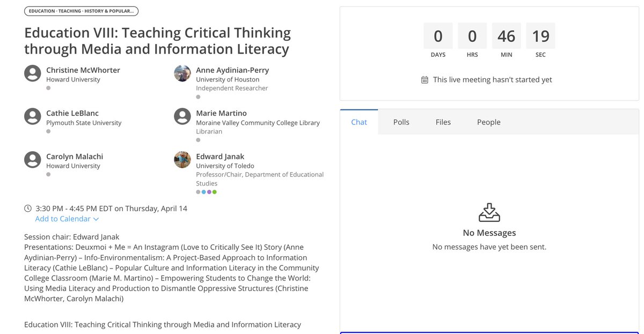Open the People tab
Viewport: 644px width, 334px height.
488,122
